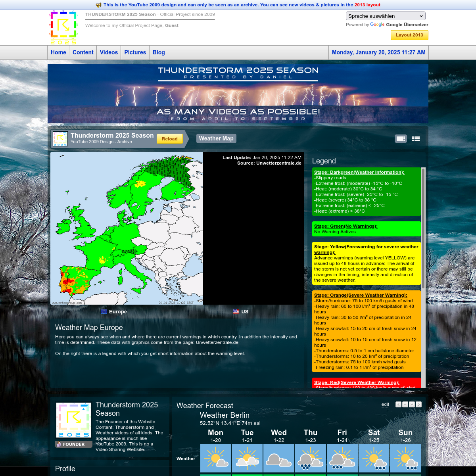The height and width of the screenshot is (476, 476).
Task: Click the edit link in Weather Forecast
Action: tap(385, 405)
